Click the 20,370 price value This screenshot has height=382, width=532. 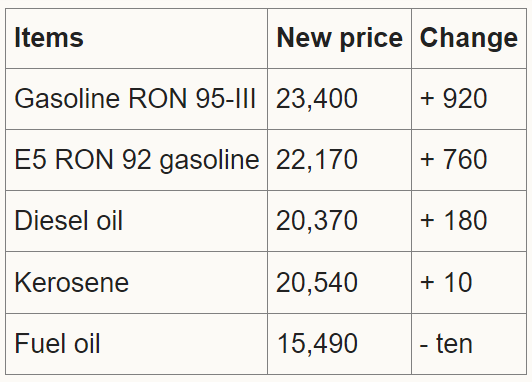pos(317,221)
